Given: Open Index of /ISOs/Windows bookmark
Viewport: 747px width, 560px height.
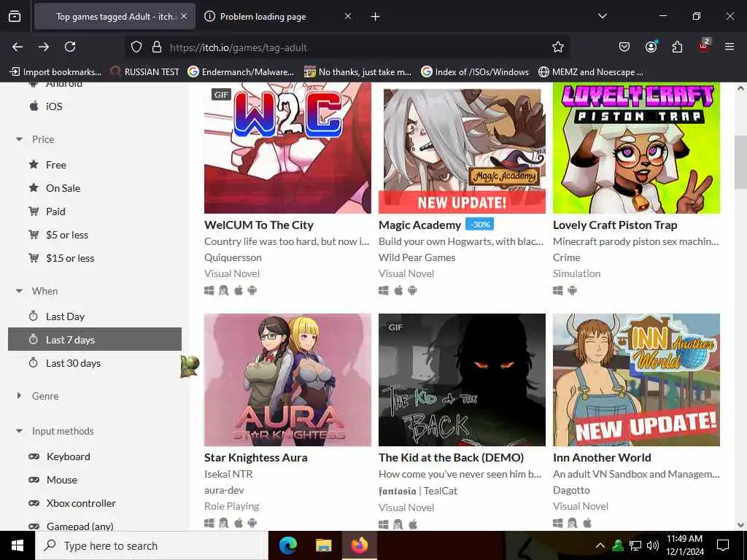Looking at the screenshot, I should 475,72.
